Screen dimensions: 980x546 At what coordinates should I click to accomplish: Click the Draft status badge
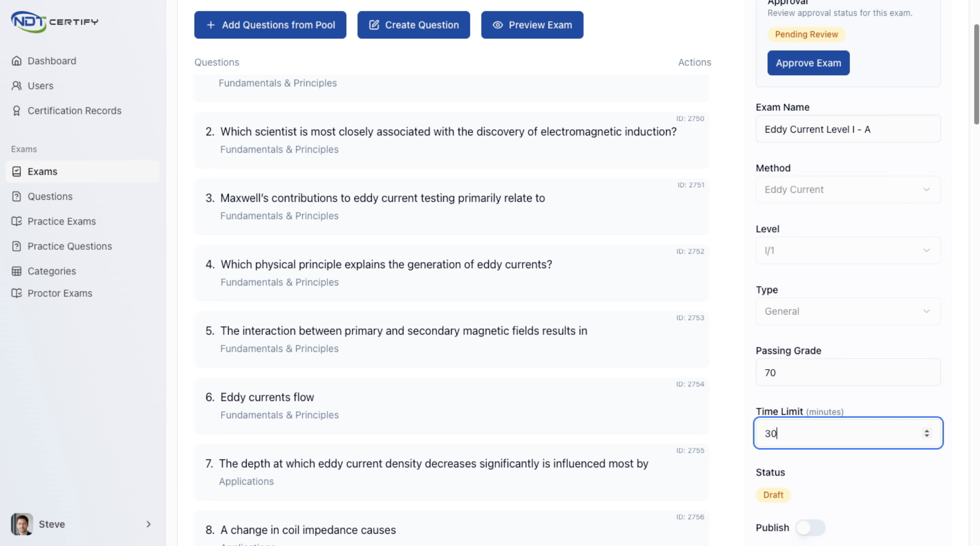point(773,495)
